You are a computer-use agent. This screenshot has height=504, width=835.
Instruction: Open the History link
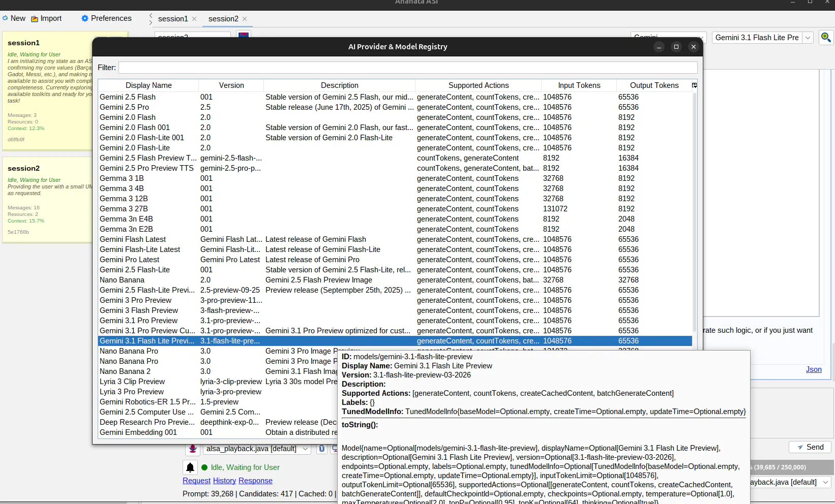coord(224,481)
